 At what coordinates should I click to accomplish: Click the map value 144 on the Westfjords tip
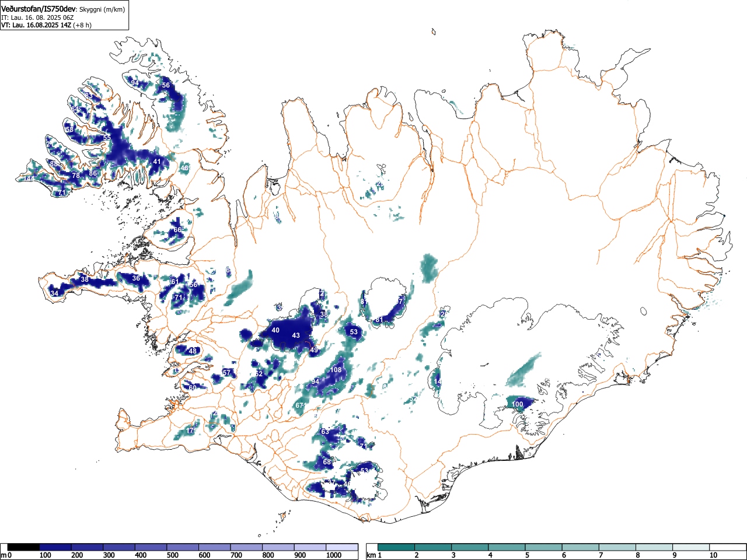(x=28, y=178)
